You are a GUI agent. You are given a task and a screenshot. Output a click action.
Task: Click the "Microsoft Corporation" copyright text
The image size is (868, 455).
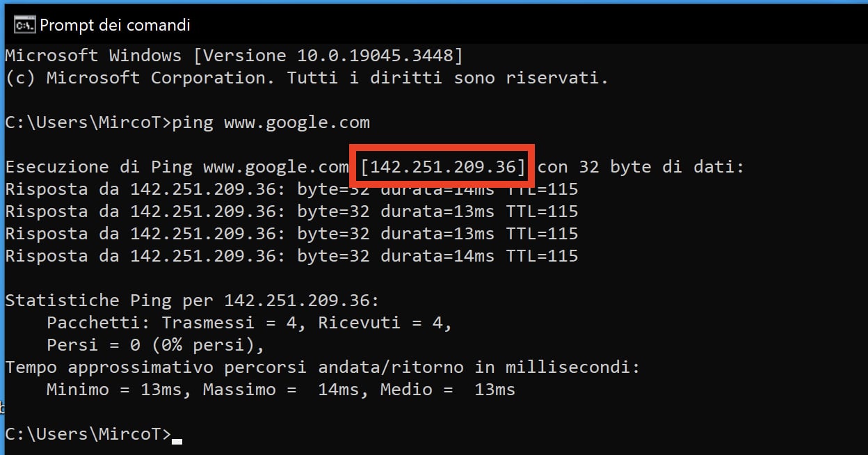(x=156, y=78)
